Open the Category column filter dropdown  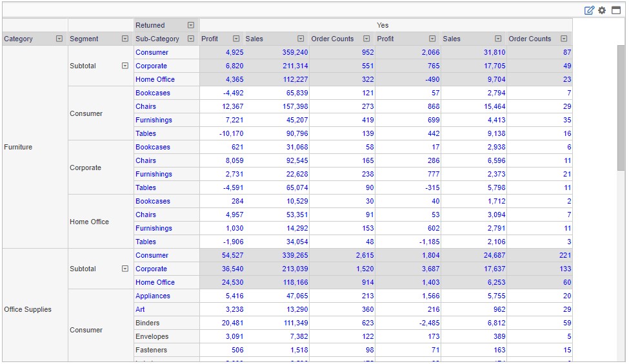point(59,39)
